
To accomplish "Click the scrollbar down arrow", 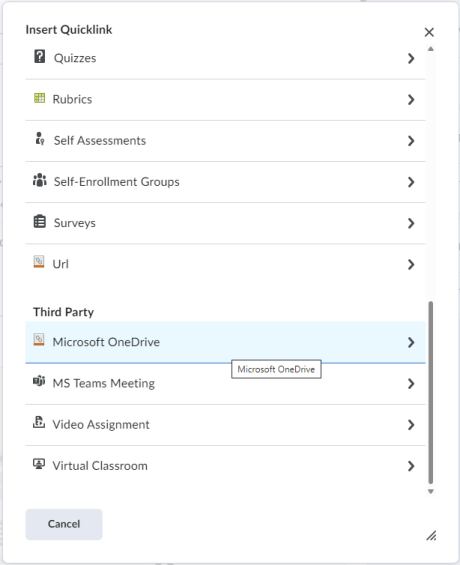I will 430,491.
